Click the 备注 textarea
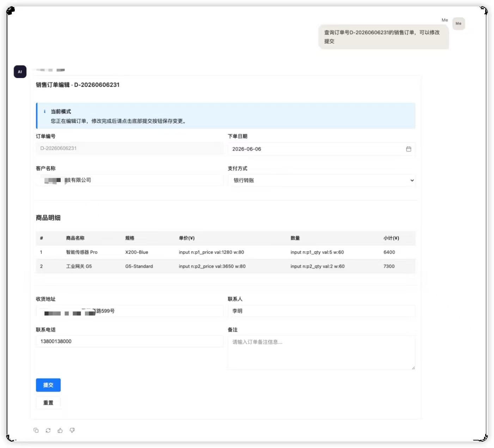494x448 pixels. pyautogui.click(x=321, y=353)
